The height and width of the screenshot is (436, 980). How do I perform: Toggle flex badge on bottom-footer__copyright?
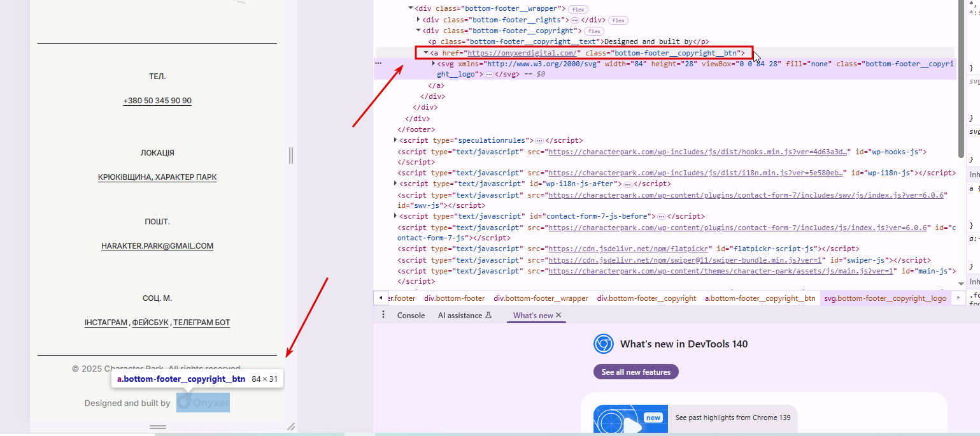595,31
